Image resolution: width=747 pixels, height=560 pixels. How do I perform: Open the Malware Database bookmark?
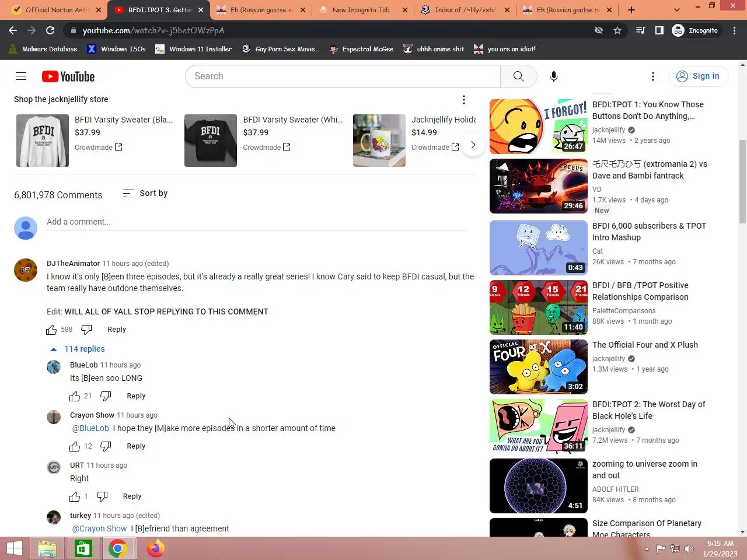(43, 49)
